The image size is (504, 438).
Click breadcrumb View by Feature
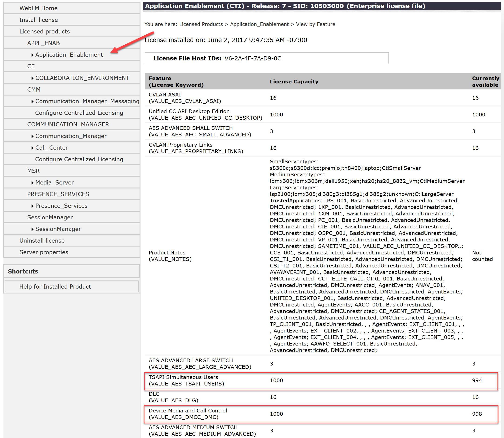coord(315,24)
